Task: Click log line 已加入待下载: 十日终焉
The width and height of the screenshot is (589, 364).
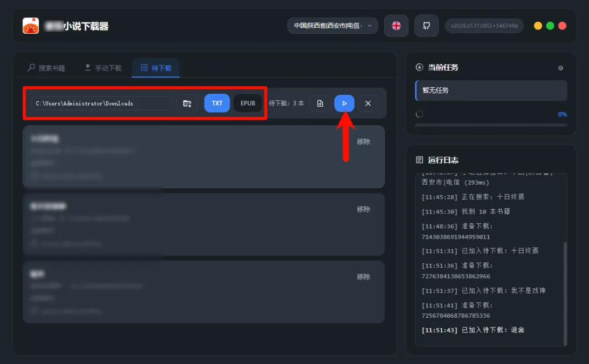Action: (x=480, y=251)
